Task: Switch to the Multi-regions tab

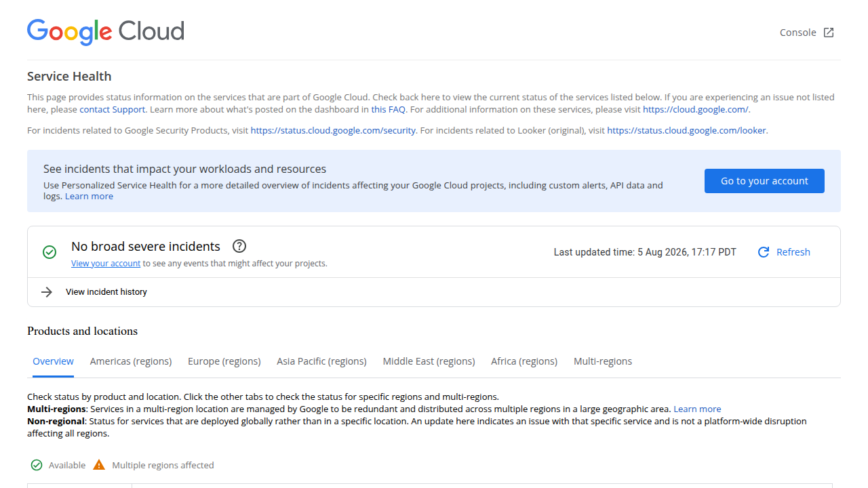Action: pos(603,361)
